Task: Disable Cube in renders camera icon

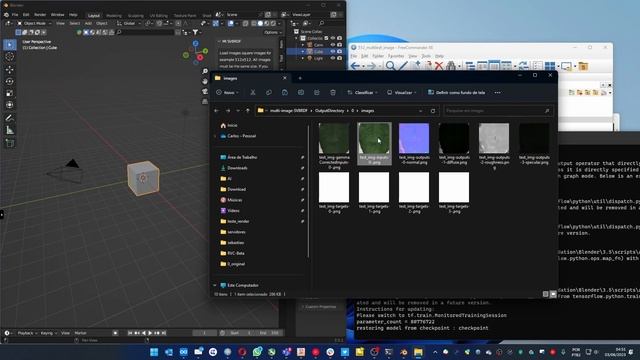Action: coord(339,51)
